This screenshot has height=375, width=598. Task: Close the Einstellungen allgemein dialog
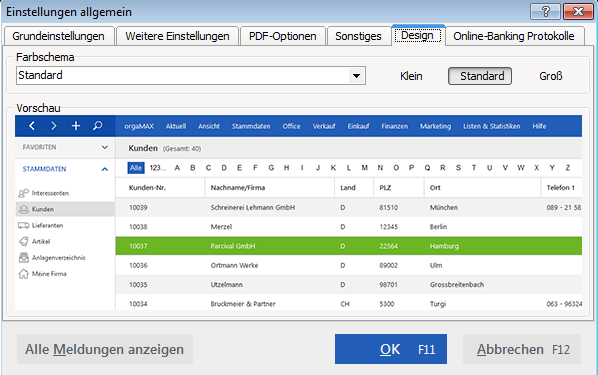(578, 12)
